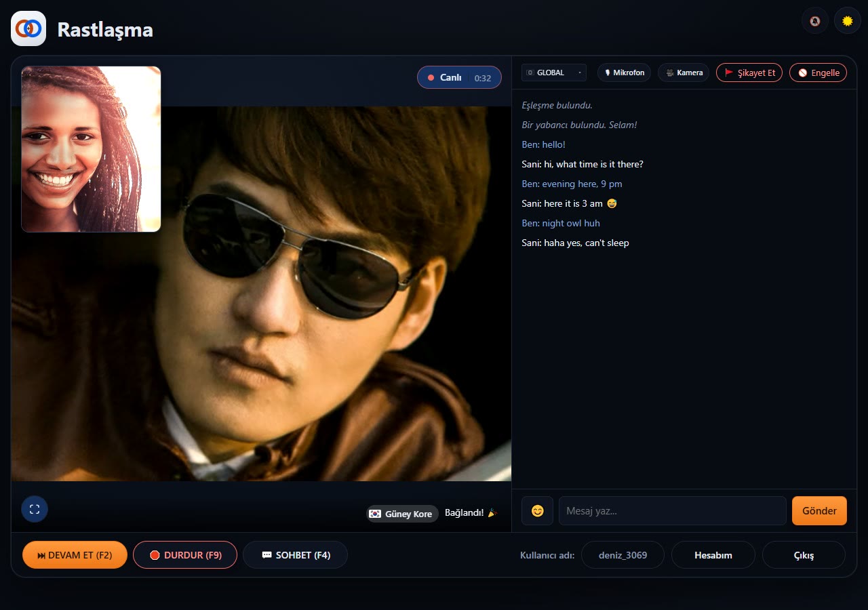Click the username deniz_3069
This screenshot has width=868, height=610.
coord(623,555)
